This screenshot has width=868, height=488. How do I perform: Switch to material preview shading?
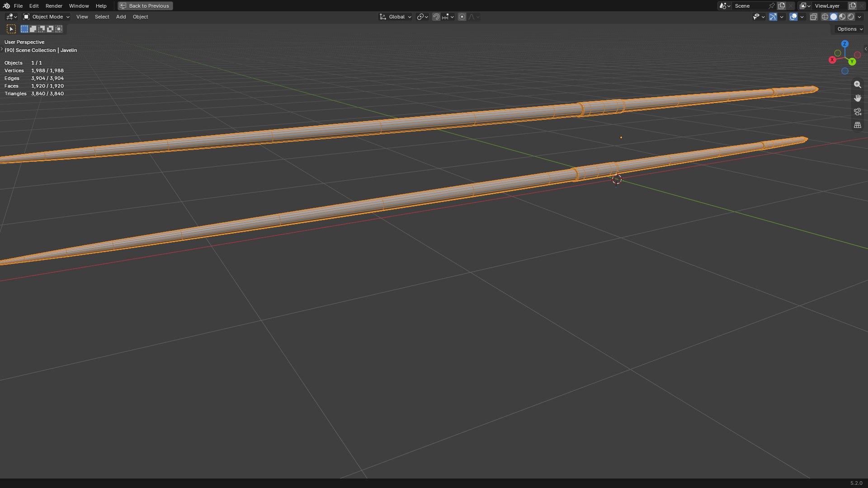tap(842, 17)
